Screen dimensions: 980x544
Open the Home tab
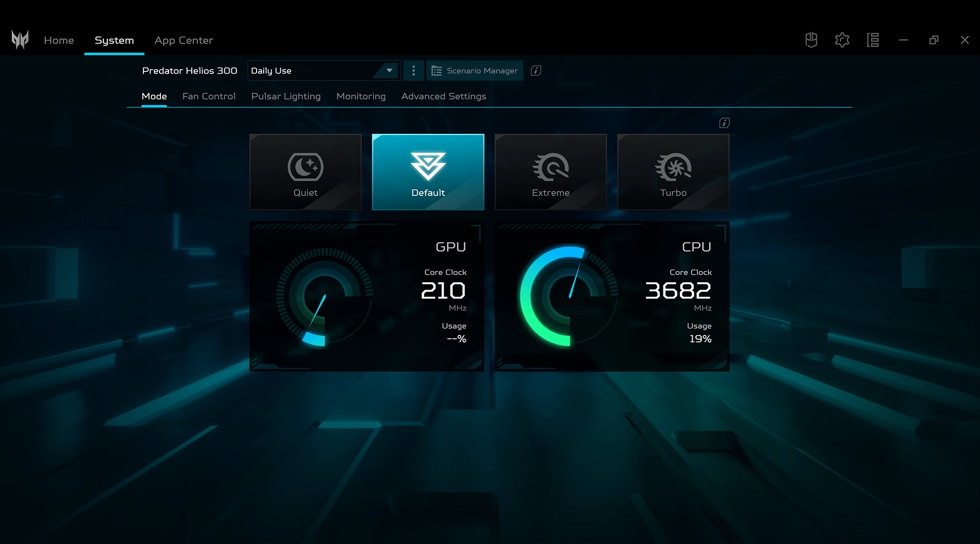point(59,40)
